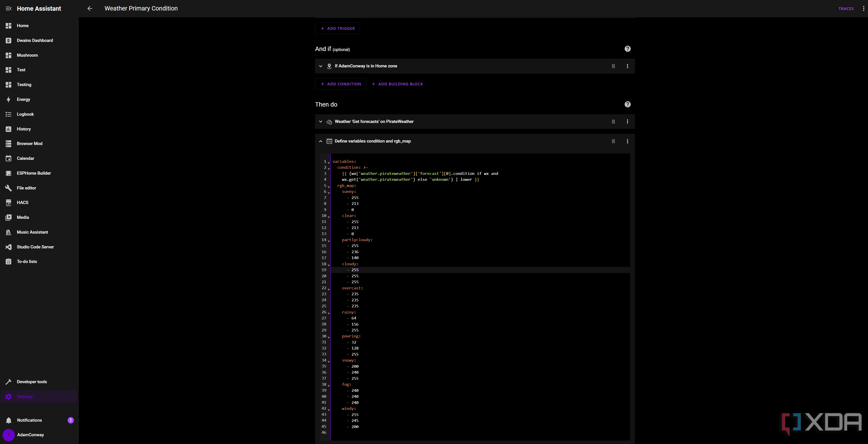Viewport: 868px width, 444px height.
Task: Click the 'fog:' key in the YAML
Action: click(346, 384)
